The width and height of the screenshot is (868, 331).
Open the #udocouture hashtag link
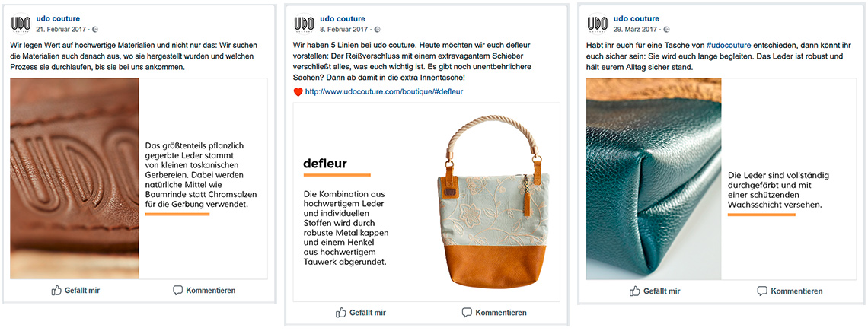click(x=729, y=46)
